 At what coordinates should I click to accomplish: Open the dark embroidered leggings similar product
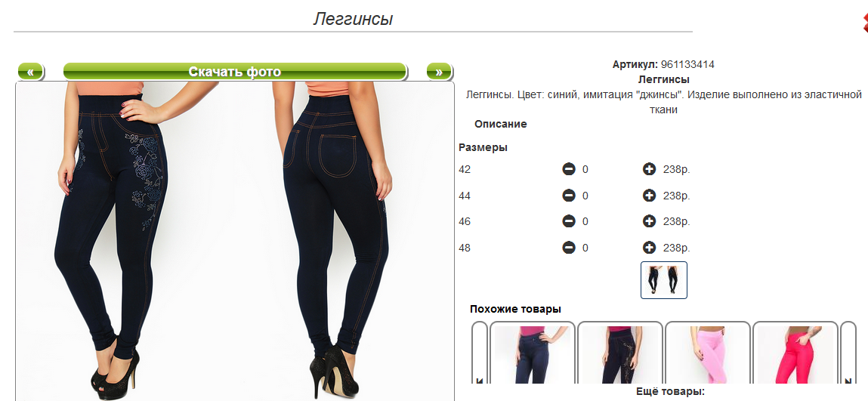click(620, 353)
